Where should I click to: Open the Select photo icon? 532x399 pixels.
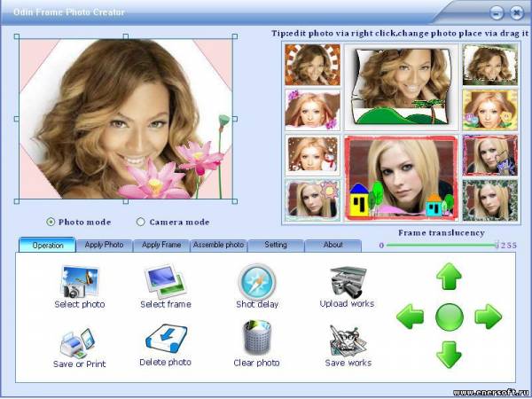80,282
